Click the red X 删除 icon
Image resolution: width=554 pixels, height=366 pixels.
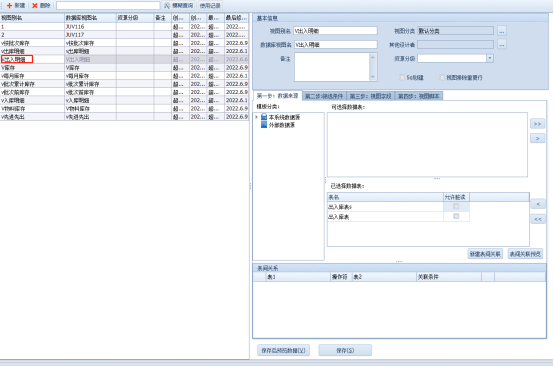[x=35, y=5]
